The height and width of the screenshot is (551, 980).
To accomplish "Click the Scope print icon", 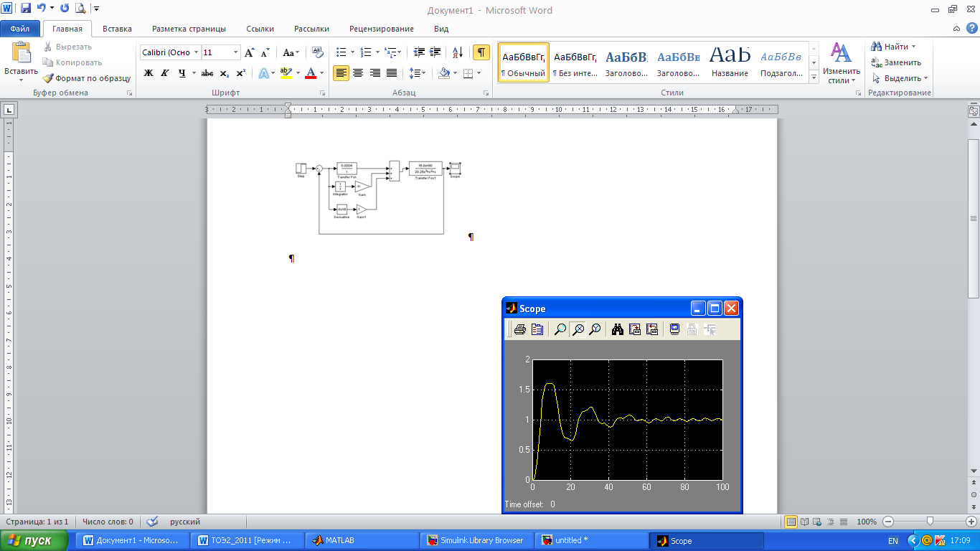I will [x=519, y=329].
